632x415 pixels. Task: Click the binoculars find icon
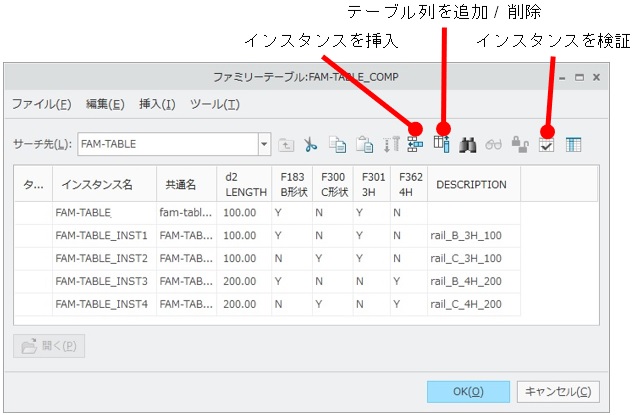(468, 145)
